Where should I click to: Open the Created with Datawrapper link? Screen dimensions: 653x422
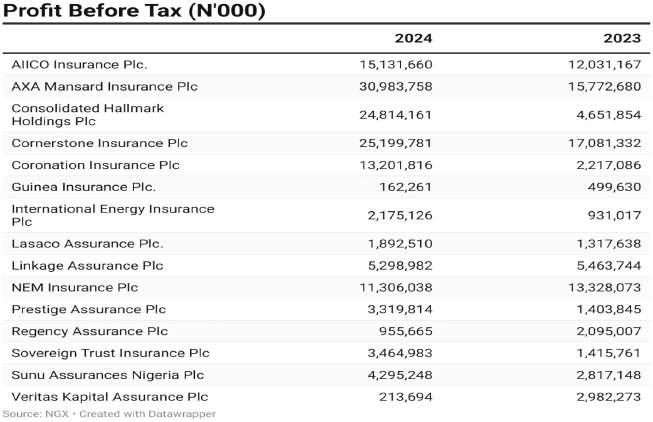[x=147, y=414]
